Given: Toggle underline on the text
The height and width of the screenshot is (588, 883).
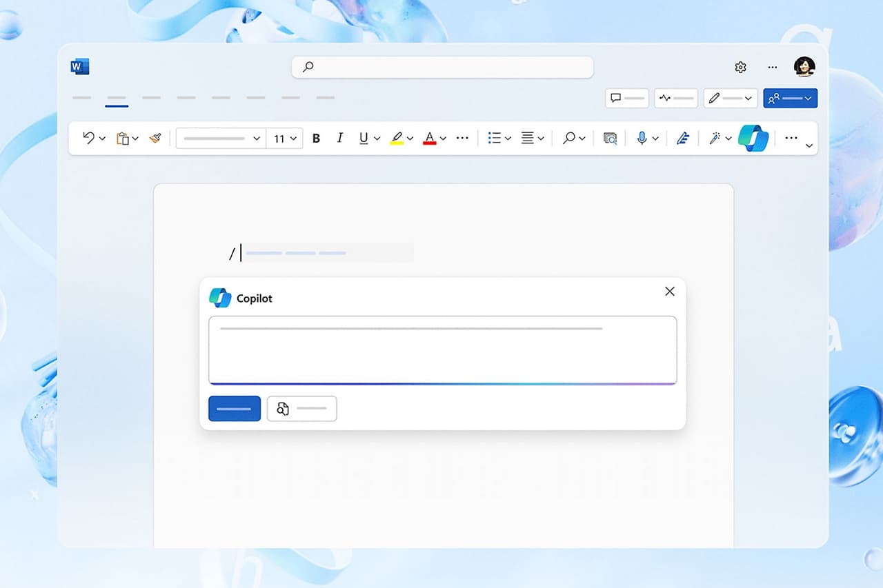Looking at the screenshot, I should 363,138.
